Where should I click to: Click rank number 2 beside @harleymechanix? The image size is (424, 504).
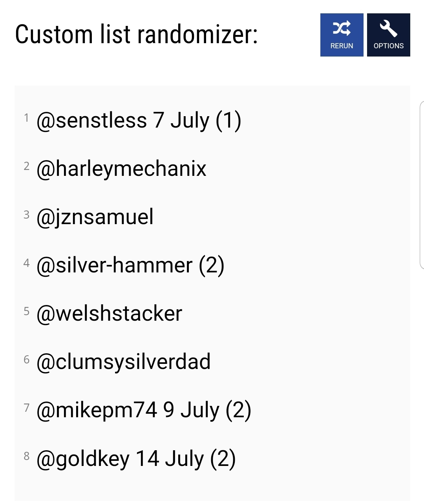pyautogui.click(x=26, y=166)
